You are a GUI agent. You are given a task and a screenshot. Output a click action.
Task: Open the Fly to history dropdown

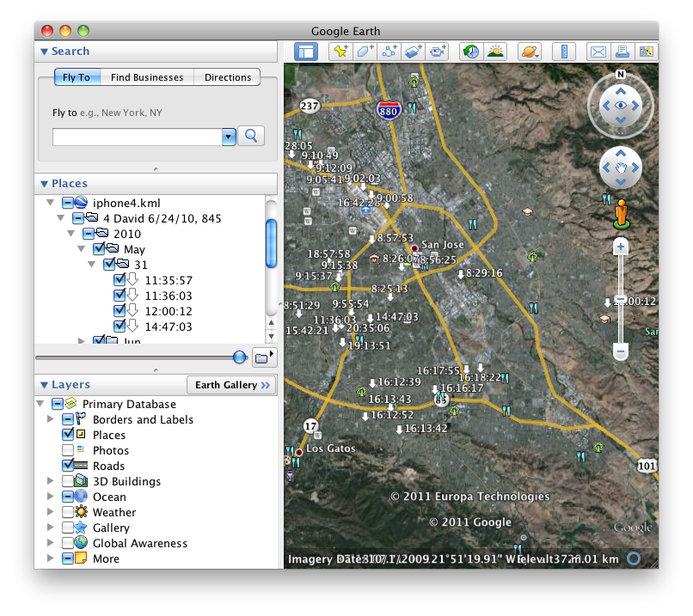coord(229,137)
